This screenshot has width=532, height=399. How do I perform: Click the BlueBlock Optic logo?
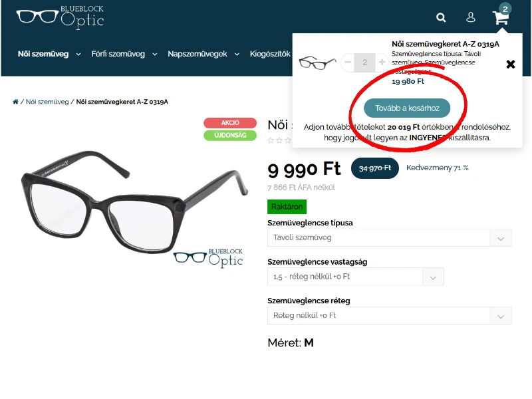click(60, 17)
